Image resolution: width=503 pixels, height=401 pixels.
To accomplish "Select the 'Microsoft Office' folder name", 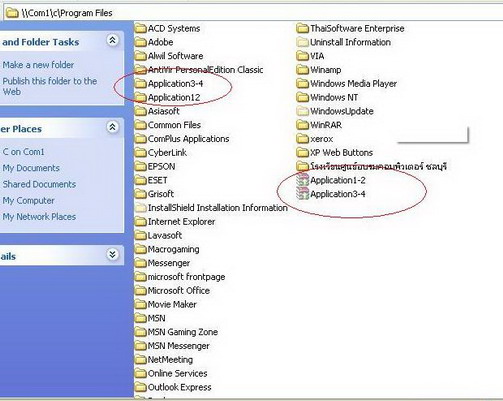I will (179, 290).
